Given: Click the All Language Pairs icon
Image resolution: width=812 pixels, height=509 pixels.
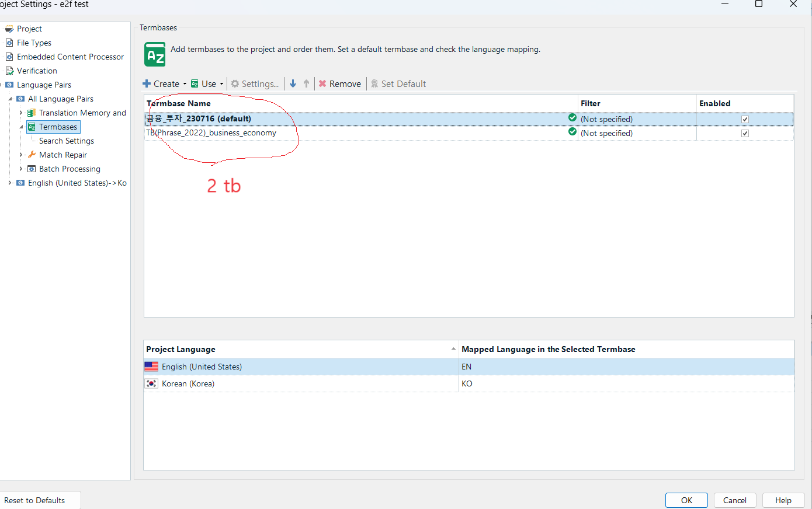Looking at the screenshot, I should pos(20,99).
